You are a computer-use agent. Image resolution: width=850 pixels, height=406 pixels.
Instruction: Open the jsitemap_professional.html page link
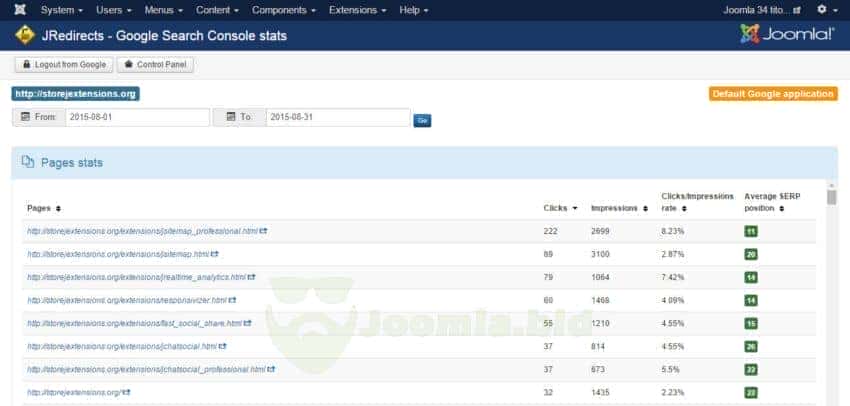(x=143, y=231)
